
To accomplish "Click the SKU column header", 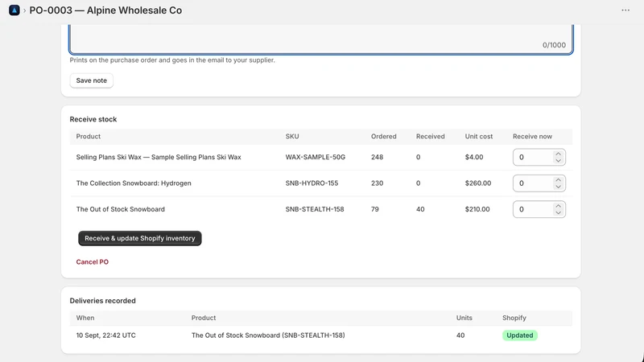I will click(x=292, y=136).
